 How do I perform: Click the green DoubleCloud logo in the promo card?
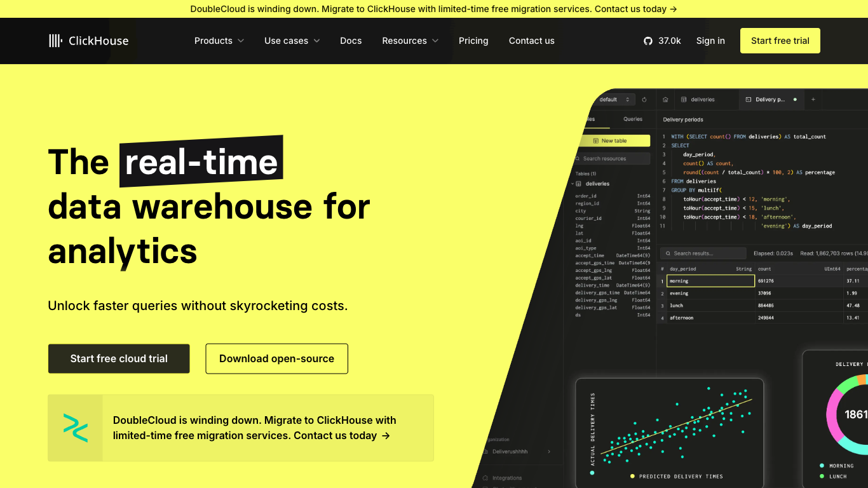point(76,428)
